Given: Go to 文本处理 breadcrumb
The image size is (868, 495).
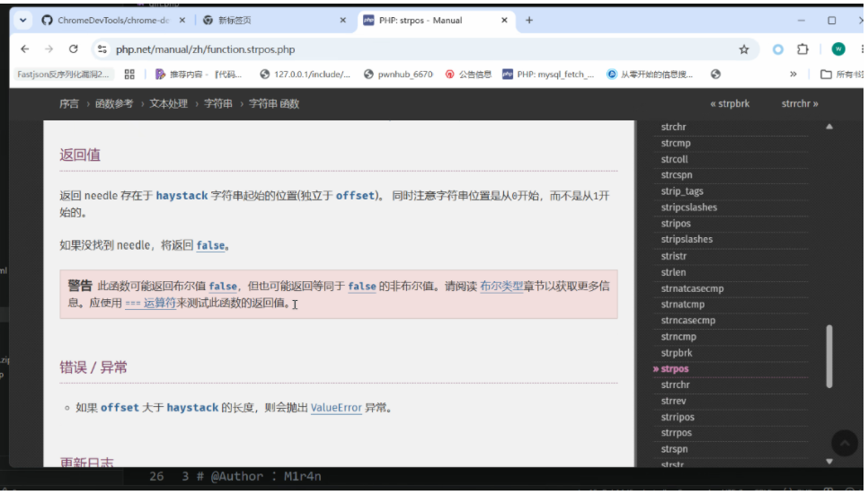Looking at the screenshot, I should [x=168, y=103].
